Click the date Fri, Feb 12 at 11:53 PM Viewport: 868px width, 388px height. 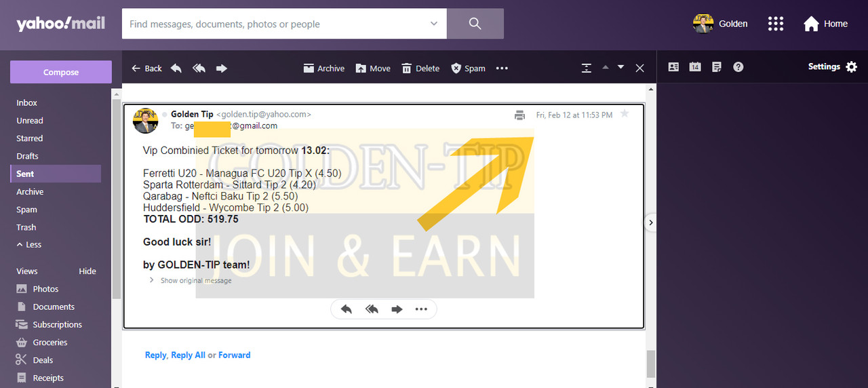point(574,115)
